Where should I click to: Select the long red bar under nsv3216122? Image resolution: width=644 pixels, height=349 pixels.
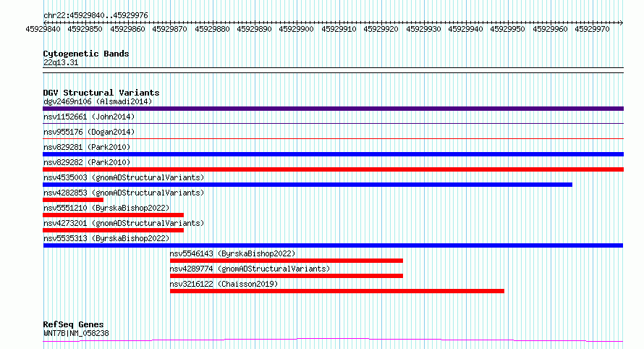click(x=336, y=291)
